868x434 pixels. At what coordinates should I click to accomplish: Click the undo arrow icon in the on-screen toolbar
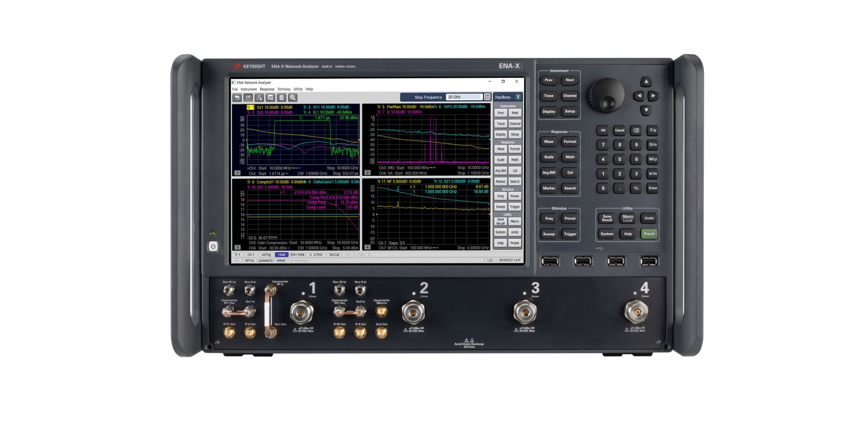(237, 97)
